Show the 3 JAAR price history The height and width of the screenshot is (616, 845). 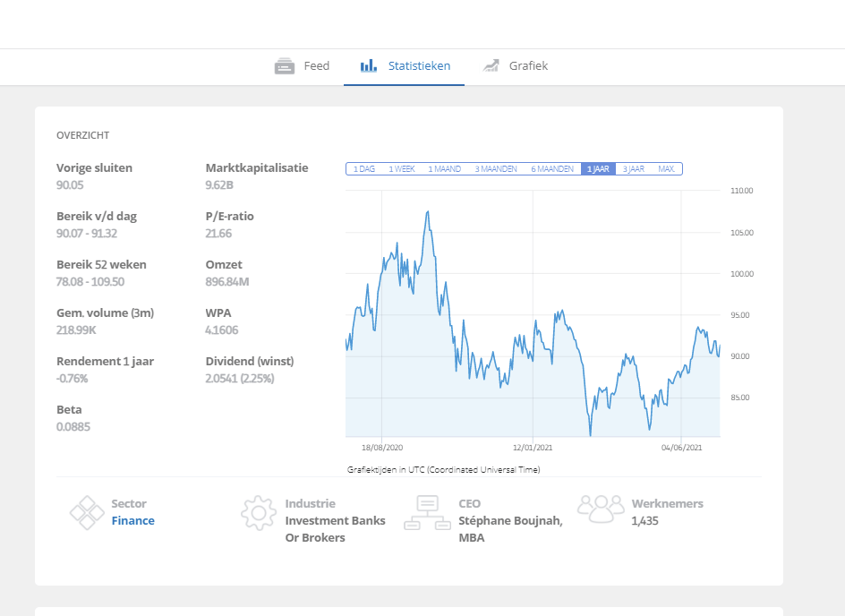coord(634,168)
